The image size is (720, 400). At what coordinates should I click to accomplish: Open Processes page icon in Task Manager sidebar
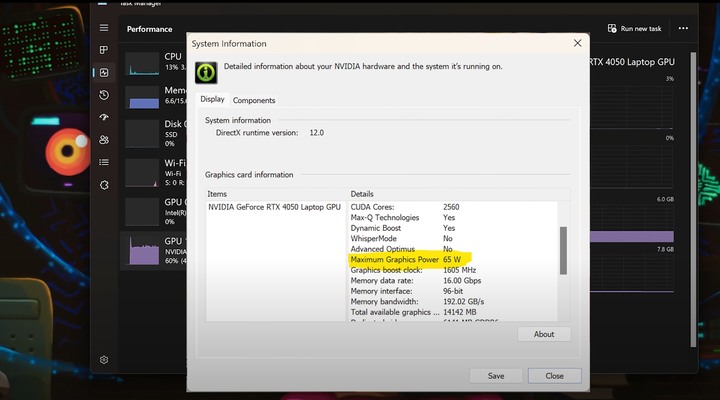point(104,50)
